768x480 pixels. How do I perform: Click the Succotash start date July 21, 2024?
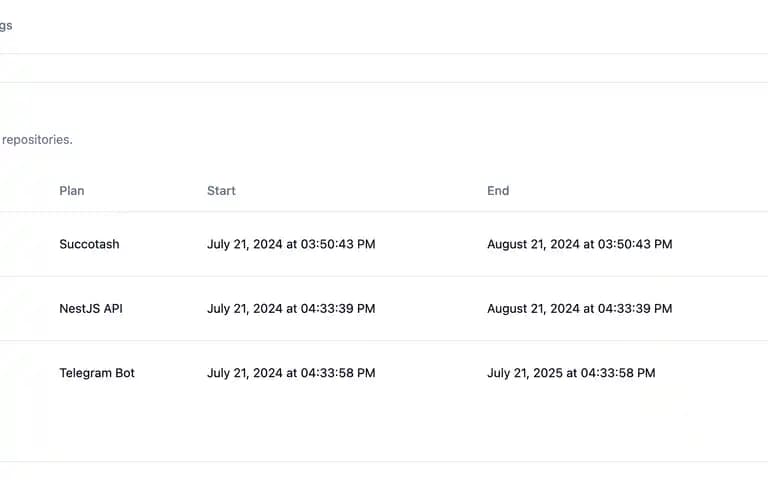click(x=244, y=244)
